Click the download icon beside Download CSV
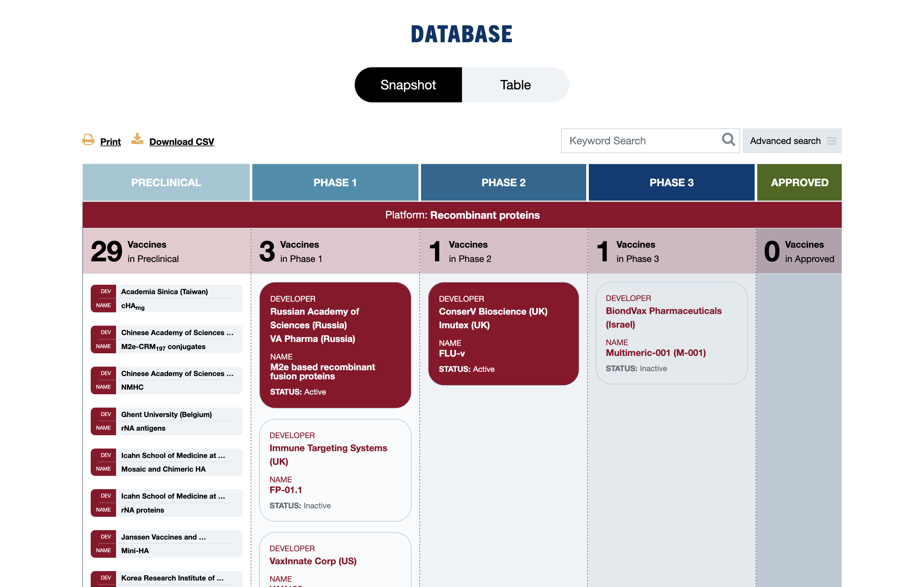Image resolution: width=924 pixels, height=587 pixels. click(138, 140)
